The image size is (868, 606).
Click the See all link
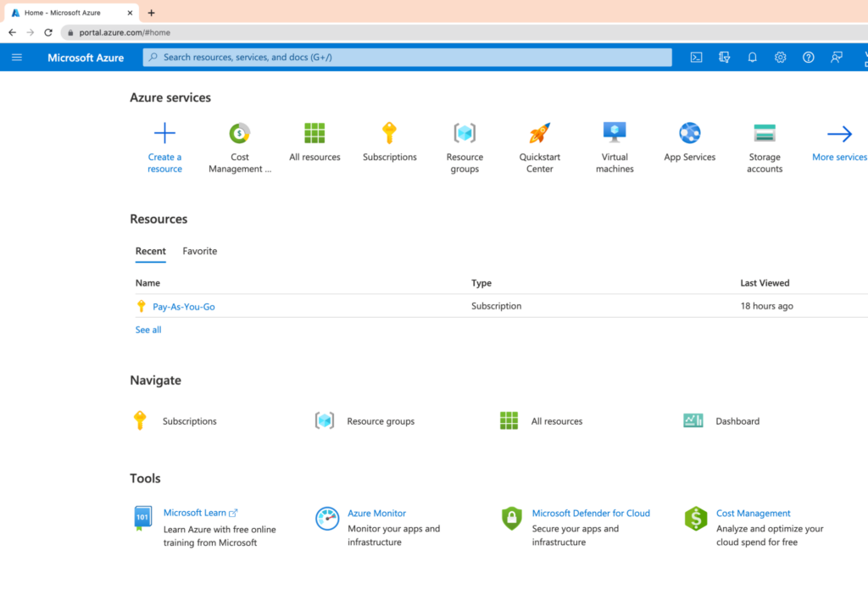[148, 330]
